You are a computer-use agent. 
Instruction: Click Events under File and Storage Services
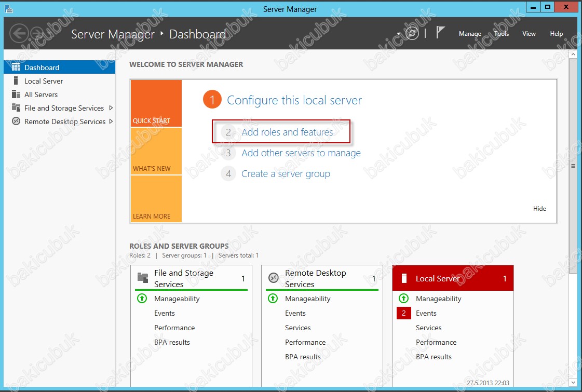165,313
